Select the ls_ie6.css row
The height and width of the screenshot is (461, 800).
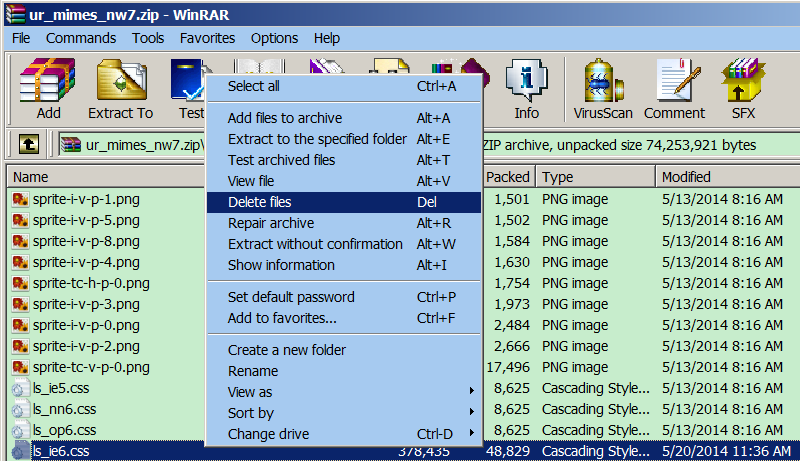coord(404,451)
